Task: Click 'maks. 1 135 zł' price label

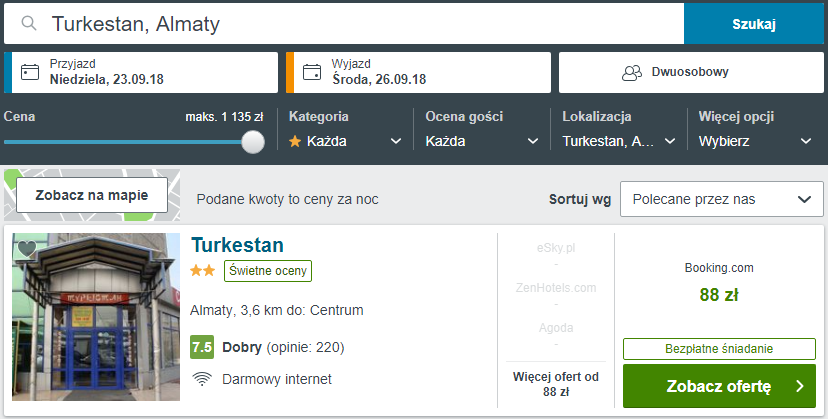Action: pos(224,117)
